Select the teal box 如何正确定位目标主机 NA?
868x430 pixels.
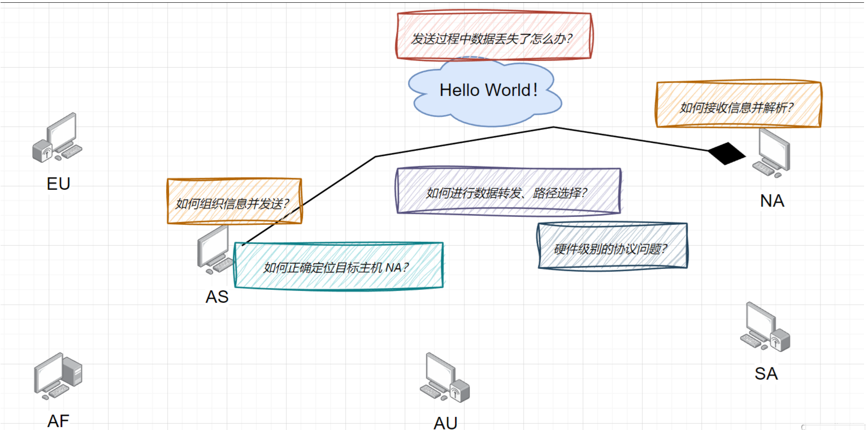[338, 266]
